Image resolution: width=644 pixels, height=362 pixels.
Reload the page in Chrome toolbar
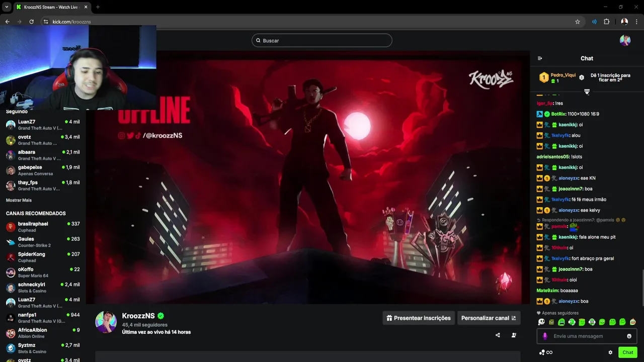(31, 22)
